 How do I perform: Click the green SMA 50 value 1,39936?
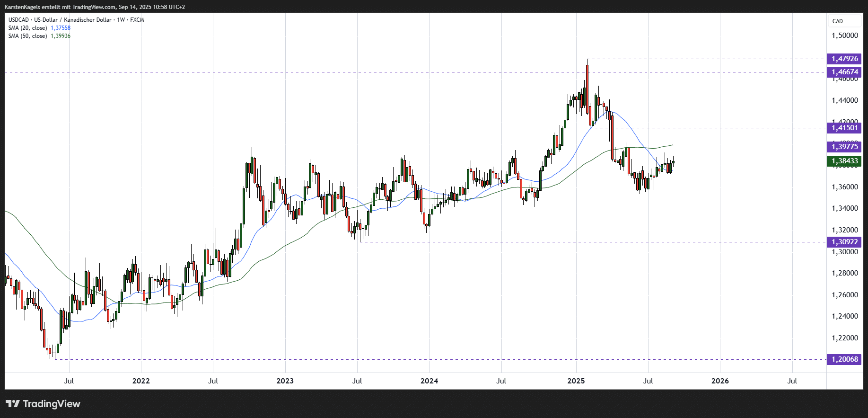point(61,36)
